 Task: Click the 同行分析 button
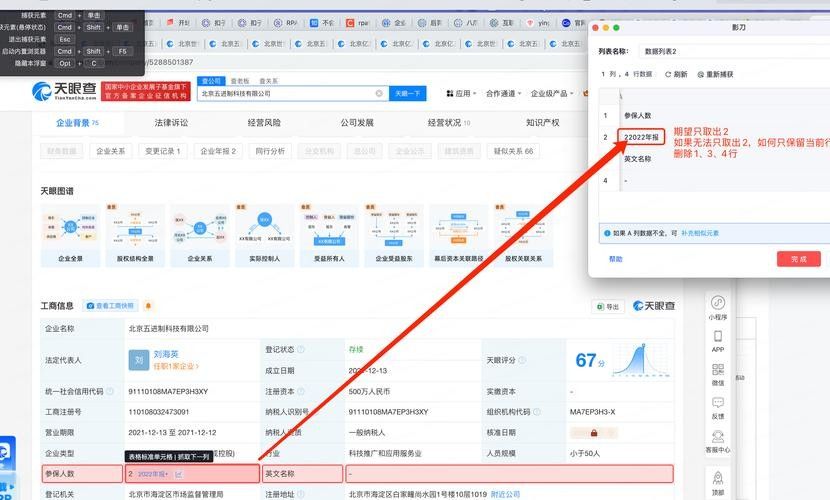pyautogui.click(x=270, y=151)
